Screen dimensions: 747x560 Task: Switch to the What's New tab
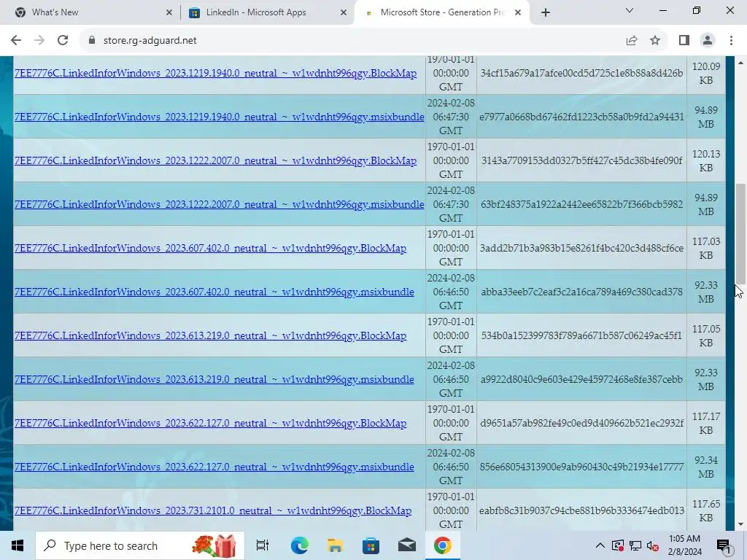pyautogui.click(x=93, y=13)
